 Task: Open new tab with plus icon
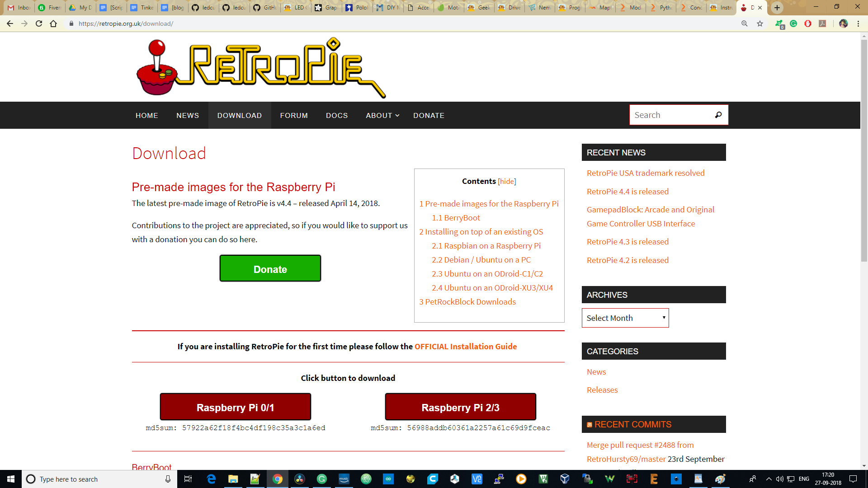[x=777, y=8]
